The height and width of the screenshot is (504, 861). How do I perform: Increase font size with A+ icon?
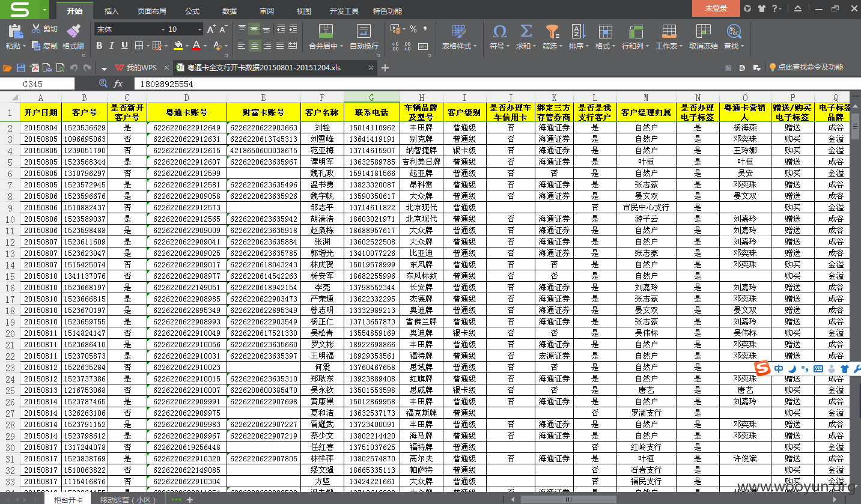pyautogui.click(x=211, y=29)
